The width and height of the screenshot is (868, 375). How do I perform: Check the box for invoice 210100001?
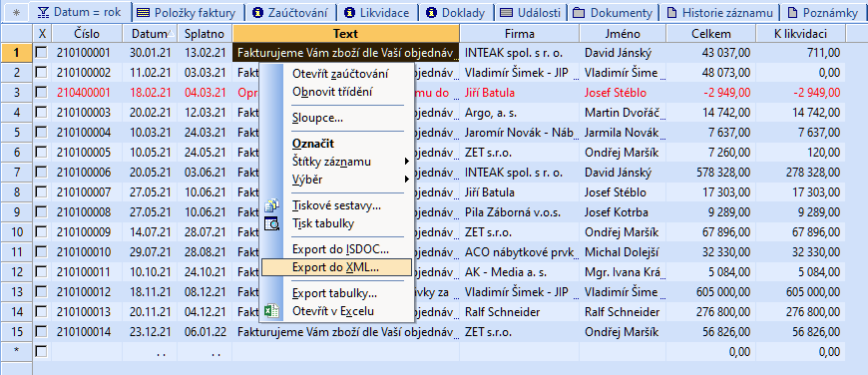click(x=42, y=53)
